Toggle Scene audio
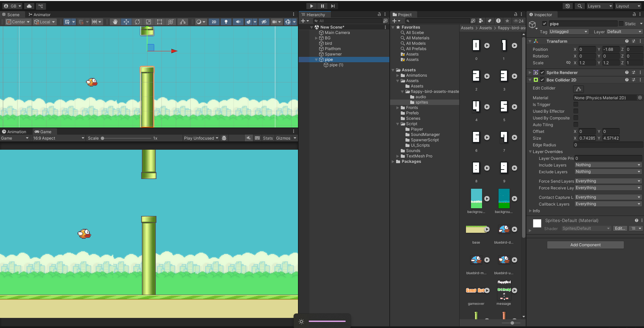Viewport: 644px width, 328px height. pos(238,22)
